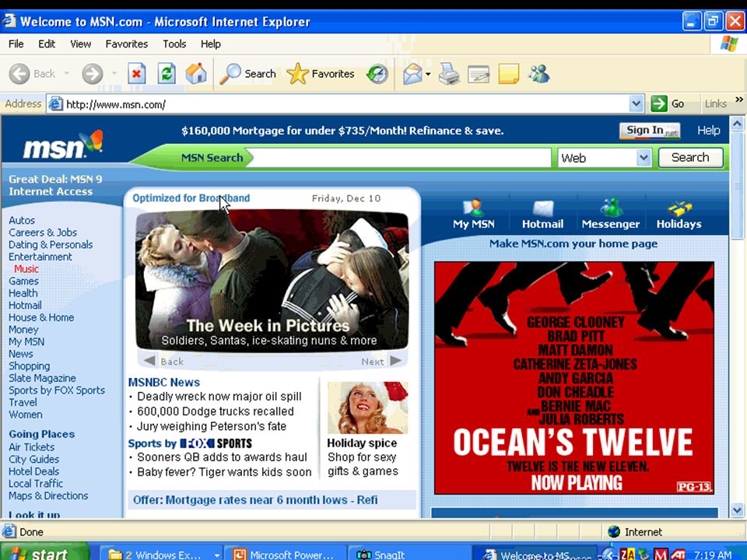The image size is (747, 560).
Task: Open the Sports by FOX Sports link
Action: pos(57,390)
